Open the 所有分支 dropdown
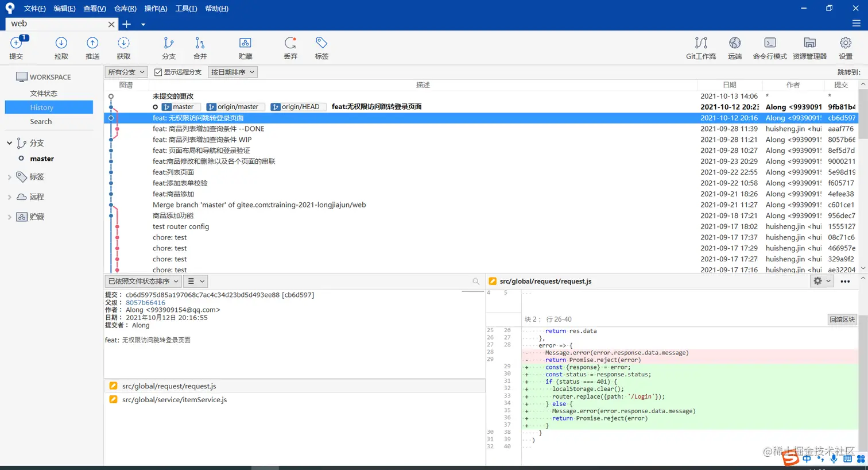 (x=127, y=72)
